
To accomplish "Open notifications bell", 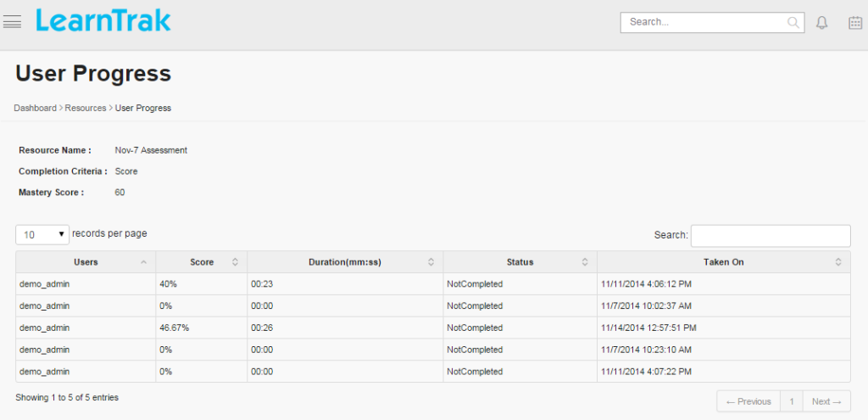I will coord(822,23).
